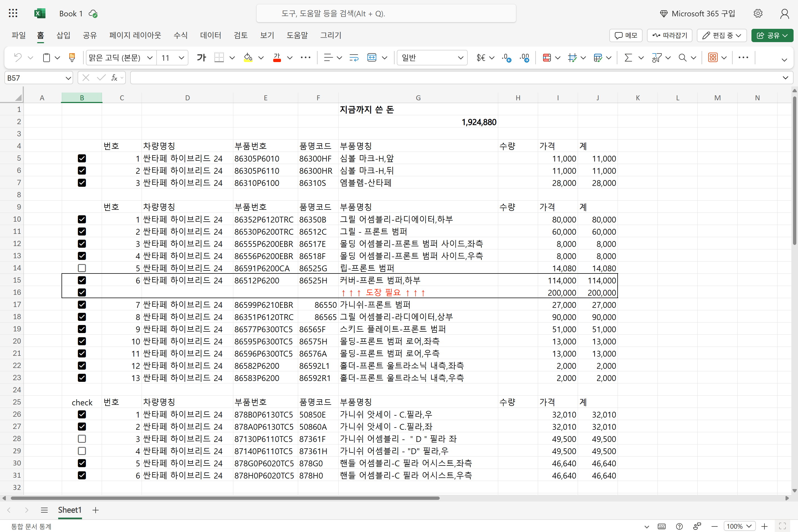Viewport: 798px width, 532px height.
Task: Click the format painter brush icon
Action: click(x=72, y=58)
